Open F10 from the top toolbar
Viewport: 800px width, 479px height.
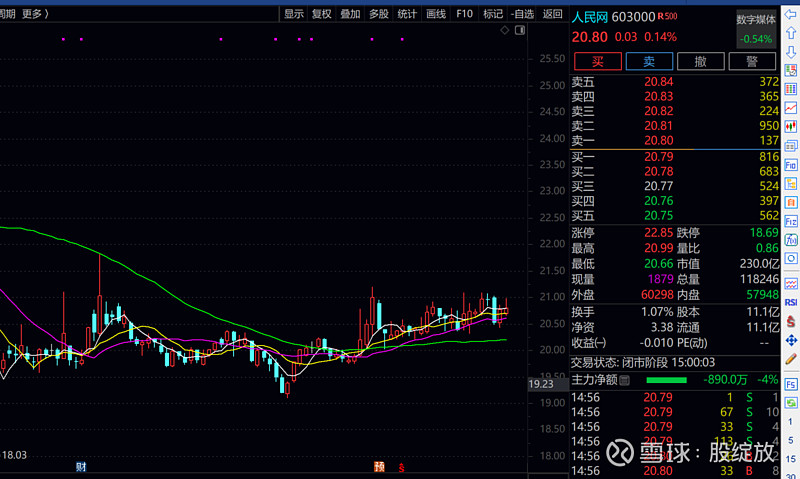coord(464,14)
